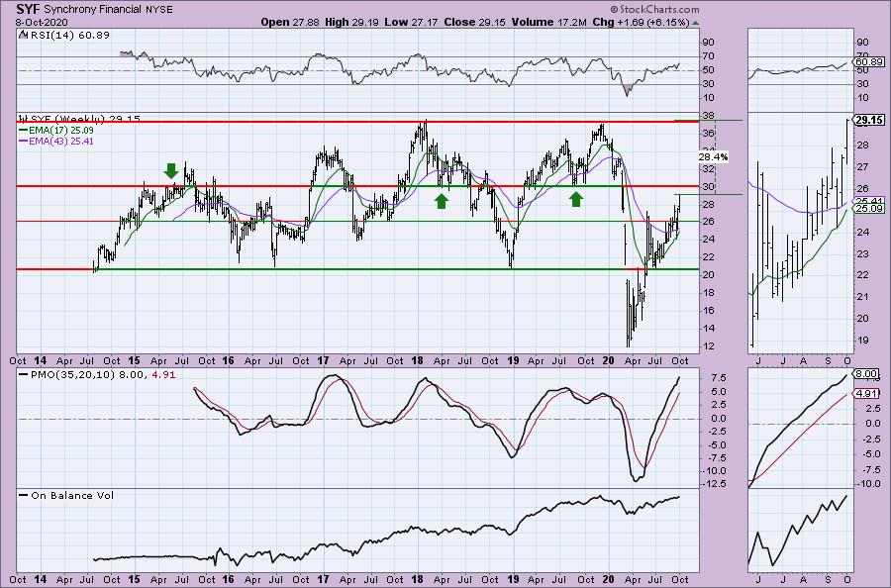Click the 21 label on side panel price axis
891x588 pixels.
(x=863, y=297)
